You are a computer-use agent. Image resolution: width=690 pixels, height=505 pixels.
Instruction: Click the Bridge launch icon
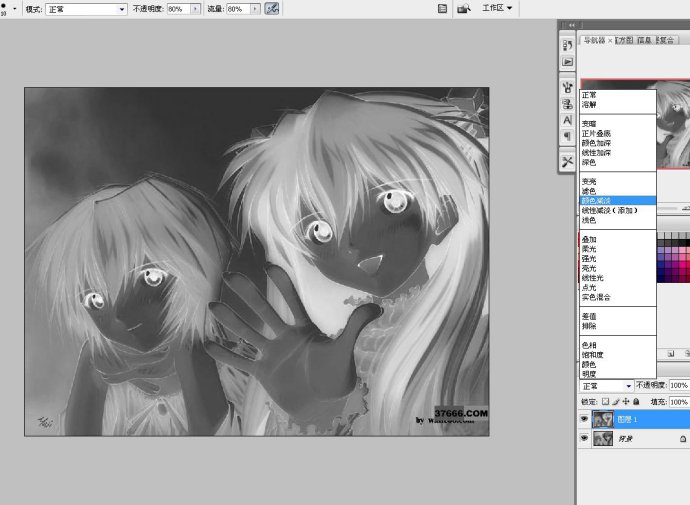tap(463, 9)
